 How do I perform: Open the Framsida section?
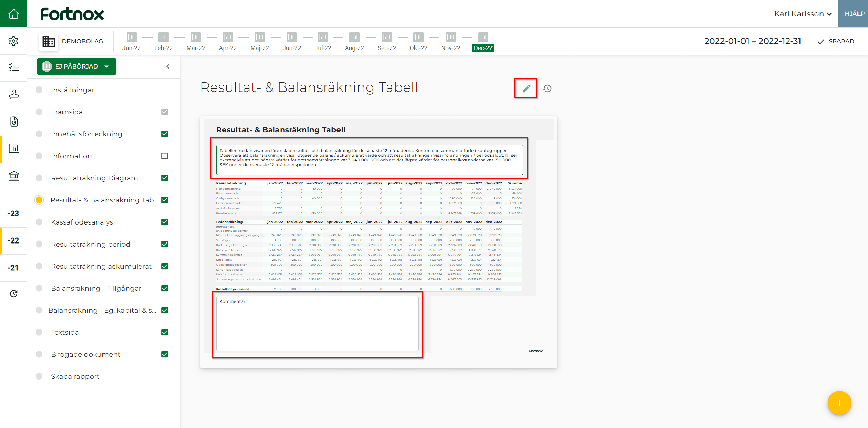[x=67, y=112]
